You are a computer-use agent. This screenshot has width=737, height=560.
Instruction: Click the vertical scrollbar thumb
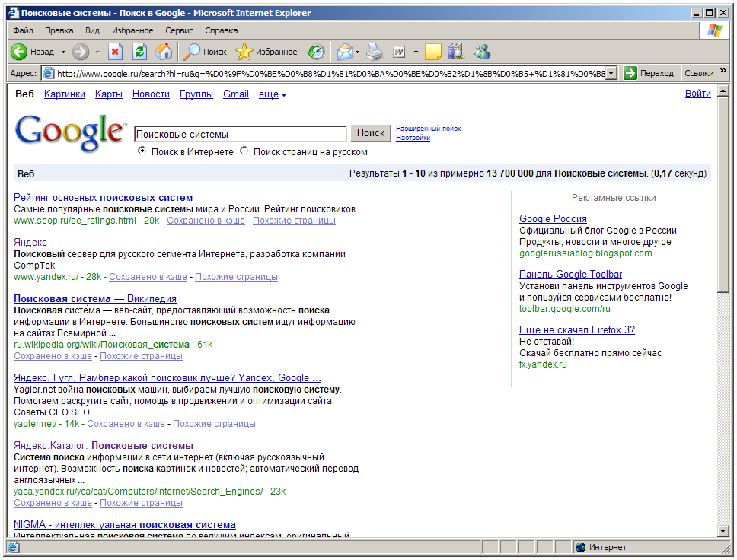(723, 195)
